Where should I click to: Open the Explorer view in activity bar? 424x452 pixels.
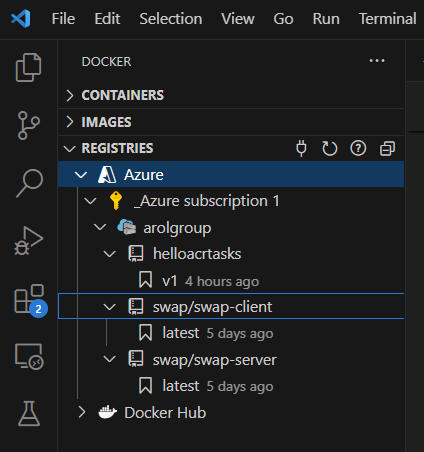coord(29,67)
